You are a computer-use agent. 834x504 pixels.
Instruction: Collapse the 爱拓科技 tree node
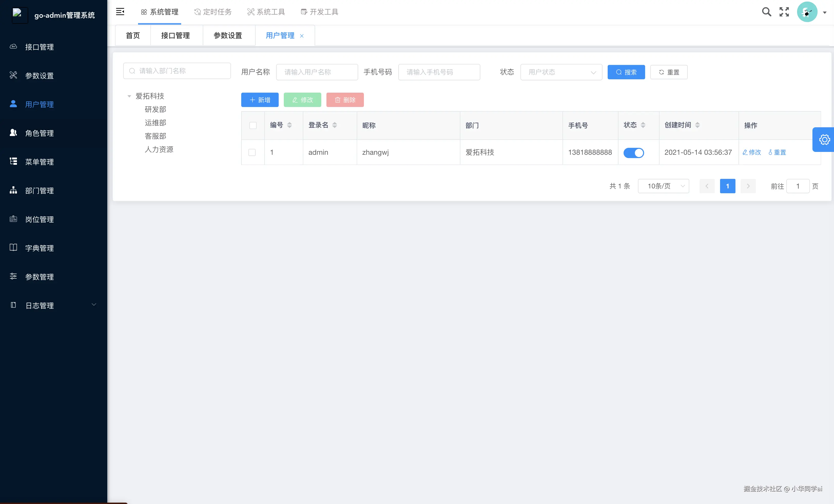(x=129, y=96)
